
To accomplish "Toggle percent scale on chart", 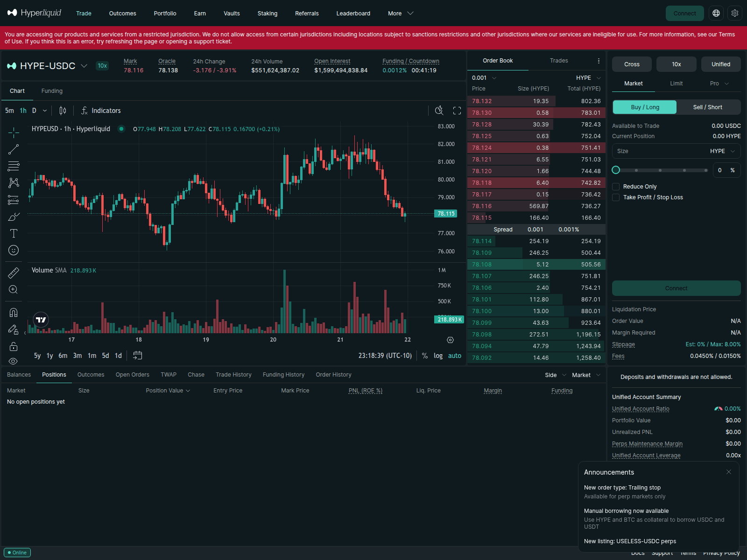I will [425, 356].
